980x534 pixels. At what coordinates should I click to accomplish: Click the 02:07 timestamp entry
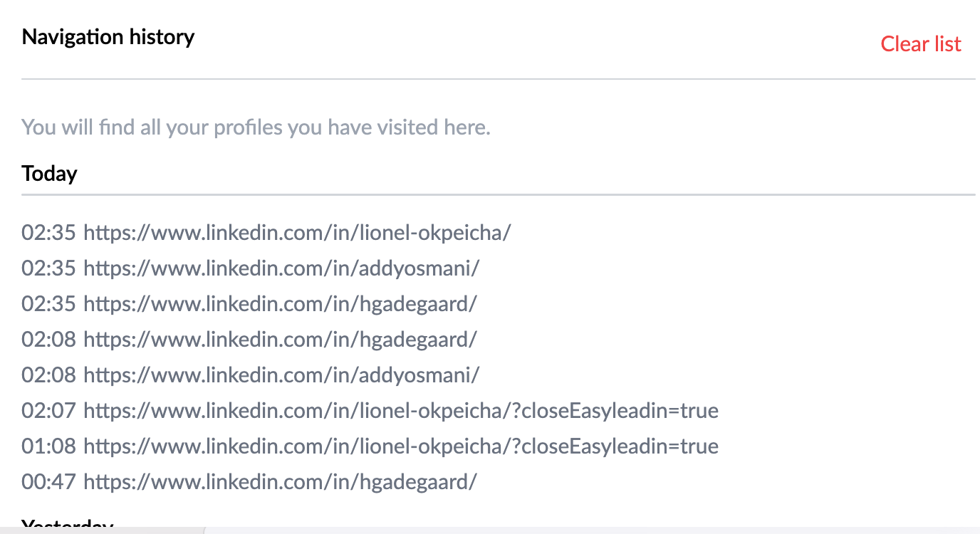[x=49, y=410]
